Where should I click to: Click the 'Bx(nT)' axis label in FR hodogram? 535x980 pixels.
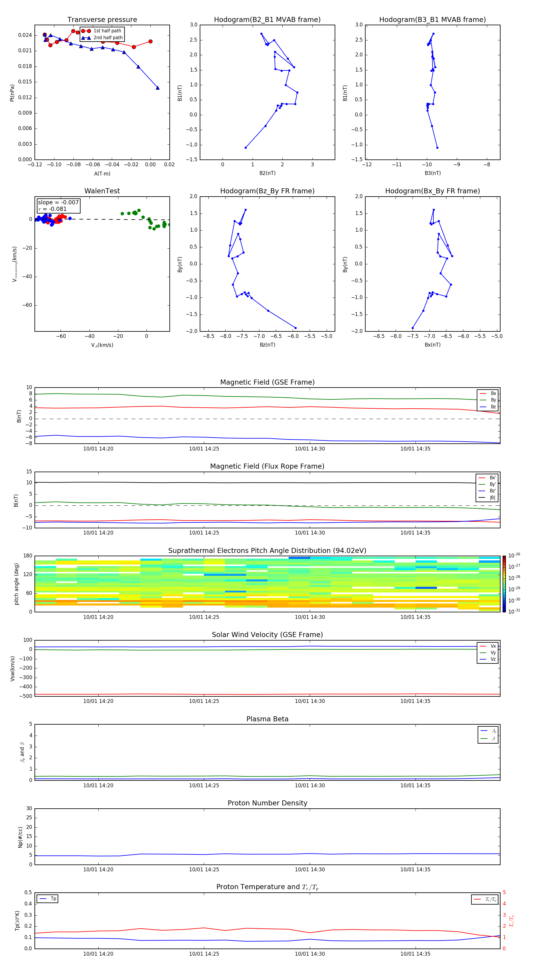pyautogui.click(x=432, y=345)
